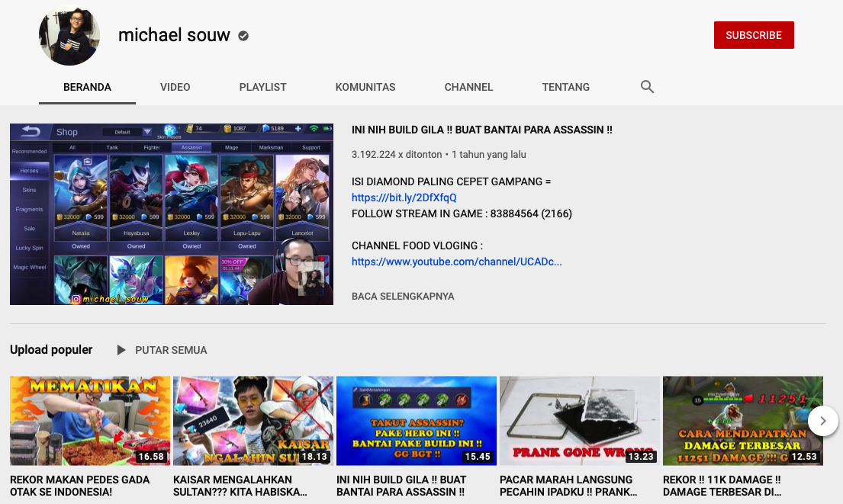The image size is (843, 504).
Task: Open the 11251 DAMAGE TERBESAR thumbnail
Action: (x=743, y=421)
